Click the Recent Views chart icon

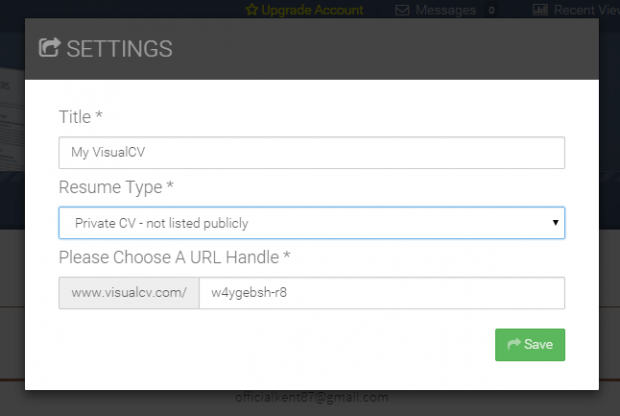tap(540, 10)
